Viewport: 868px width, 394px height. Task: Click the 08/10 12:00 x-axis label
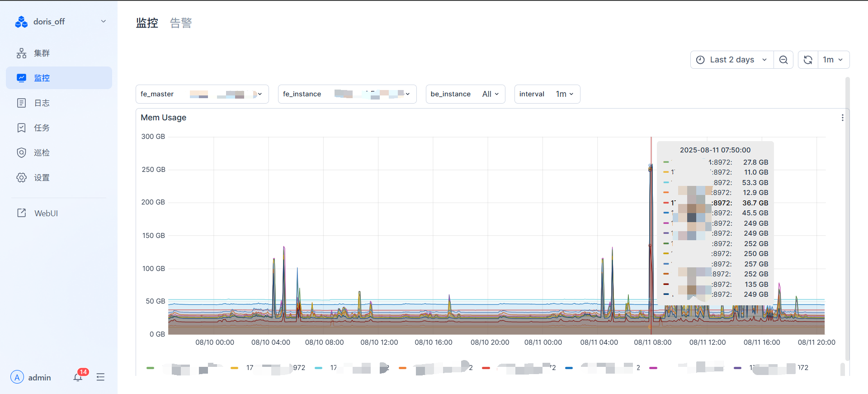[379, 342]
